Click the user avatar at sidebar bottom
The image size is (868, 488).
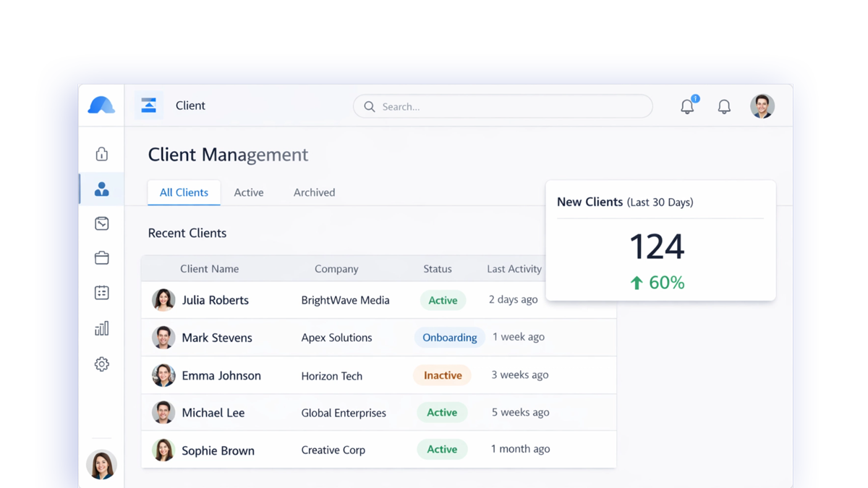[101, 464]
